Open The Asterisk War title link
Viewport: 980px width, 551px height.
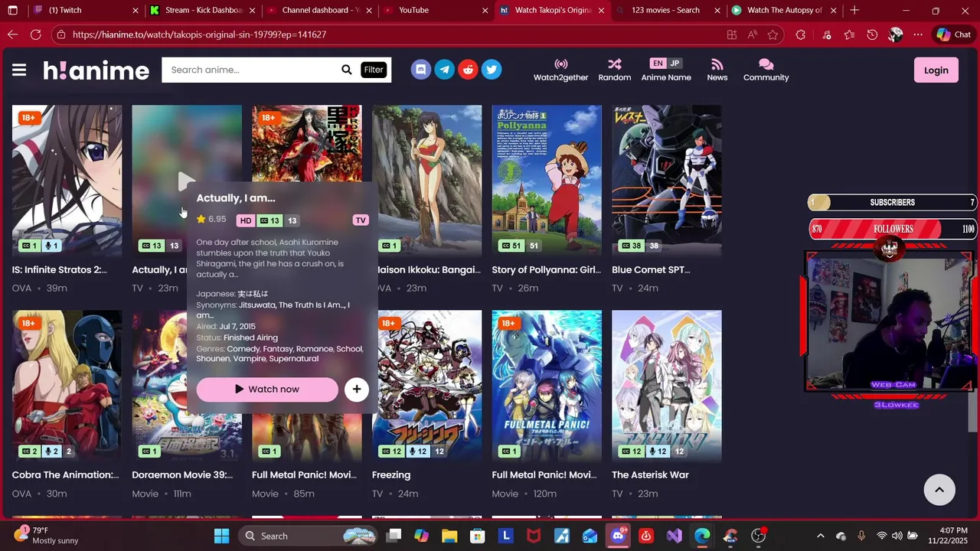[x=650, y=474]
